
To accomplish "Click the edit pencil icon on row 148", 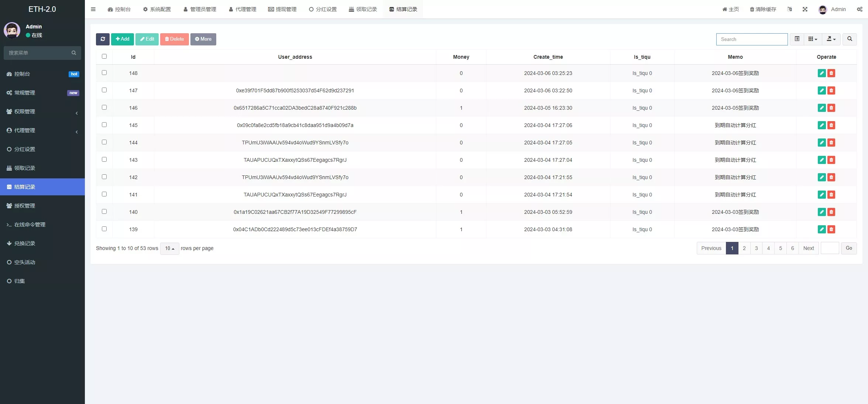I will [x=821, y=73].
